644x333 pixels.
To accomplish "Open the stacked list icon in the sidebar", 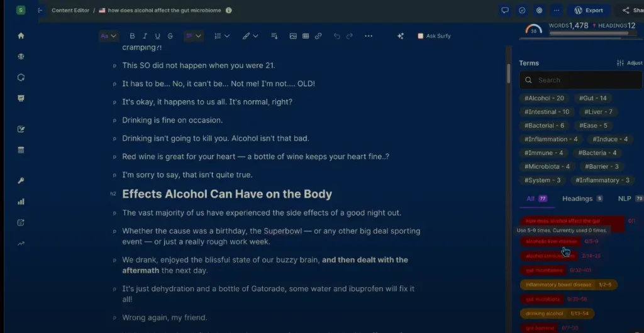I will point(21,150).
